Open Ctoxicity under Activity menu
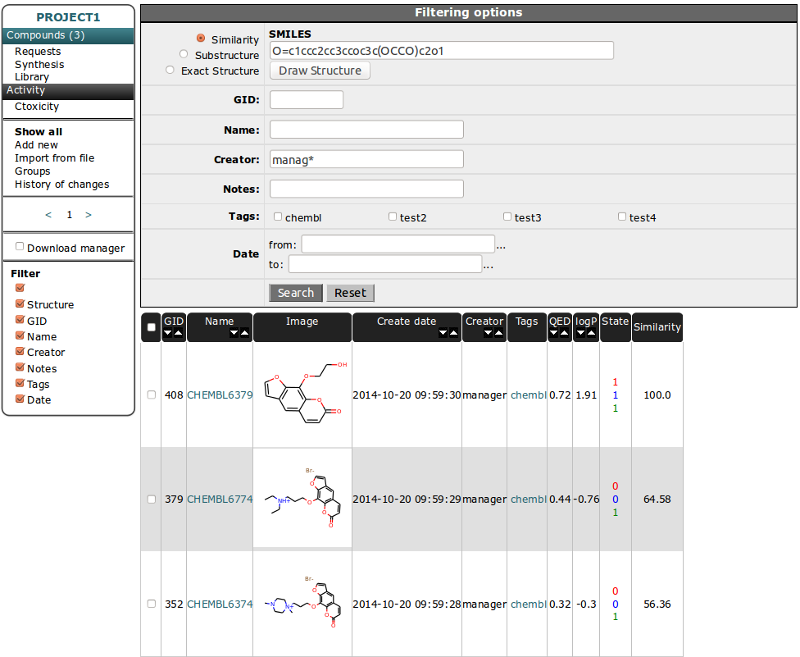The image size is (800, 657). click(37, 106)
